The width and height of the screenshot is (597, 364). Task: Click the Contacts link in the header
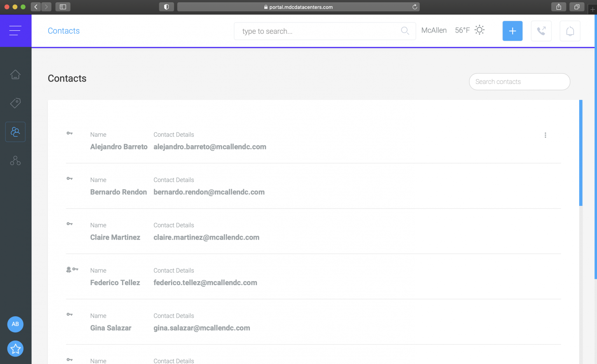[x=63, y=31]
